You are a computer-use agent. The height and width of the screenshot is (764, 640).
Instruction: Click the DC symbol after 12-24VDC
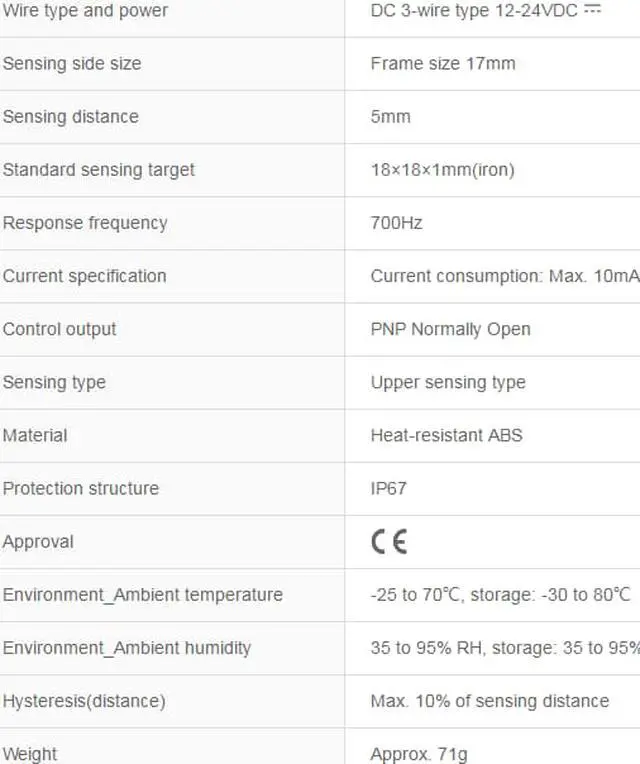pos(593,9)
